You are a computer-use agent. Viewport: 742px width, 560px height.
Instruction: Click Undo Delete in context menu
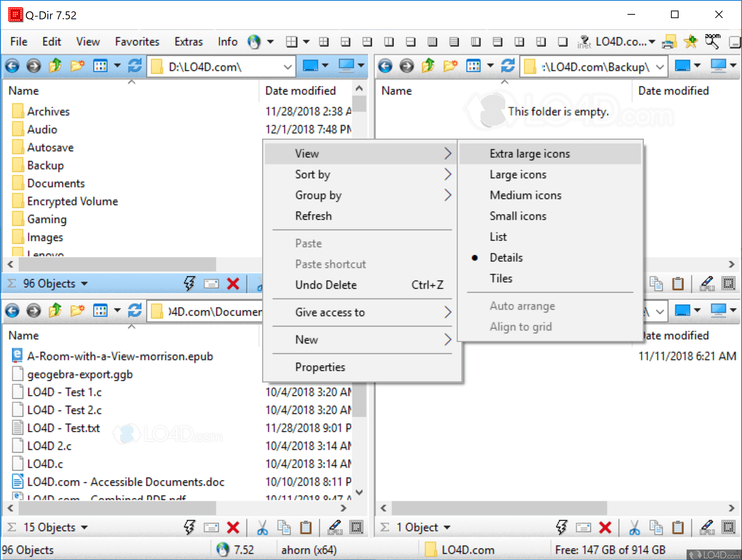click(x=326, y=285)
